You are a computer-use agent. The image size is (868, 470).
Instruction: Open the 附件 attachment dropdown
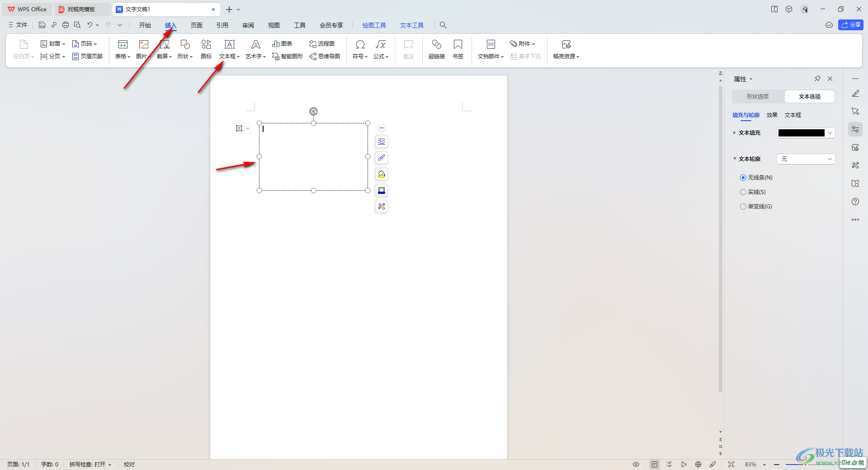tap(522, 44)
